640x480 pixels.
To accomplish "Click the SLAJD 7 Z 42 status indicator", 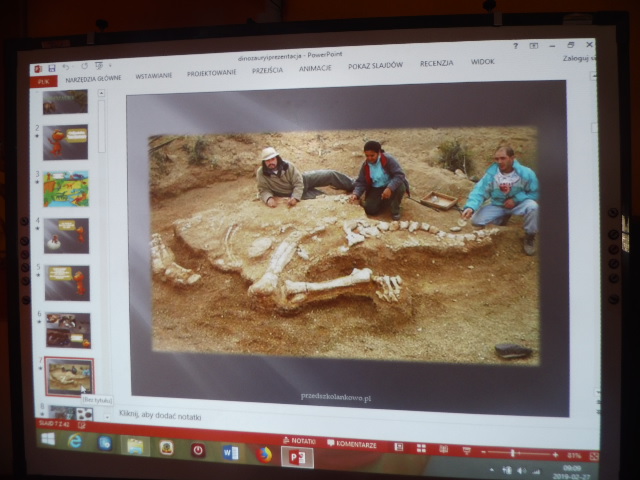I will pos(54,424).
